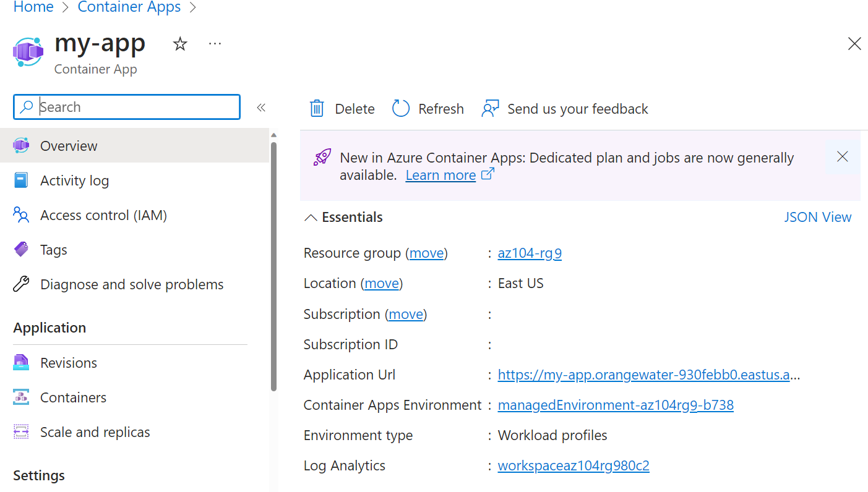Open Diagnose and solve problems
Viewport: 868px width, 492px height.
132,284
